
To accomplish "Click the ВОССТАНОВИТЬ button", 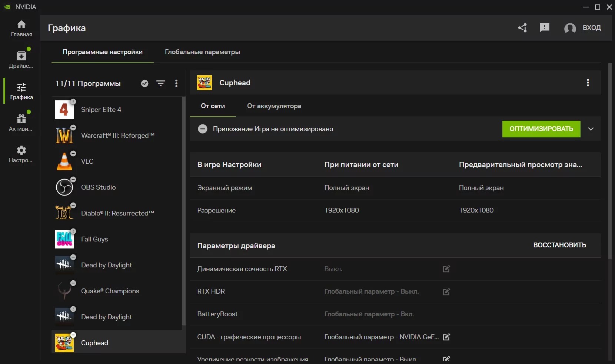I will (559, 245).
